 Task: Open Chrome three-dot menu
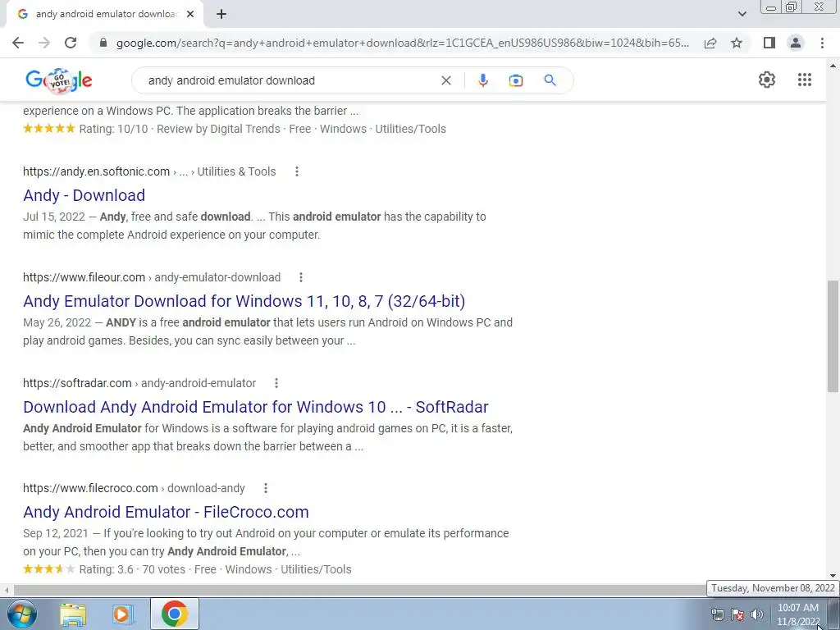(822, 43)
